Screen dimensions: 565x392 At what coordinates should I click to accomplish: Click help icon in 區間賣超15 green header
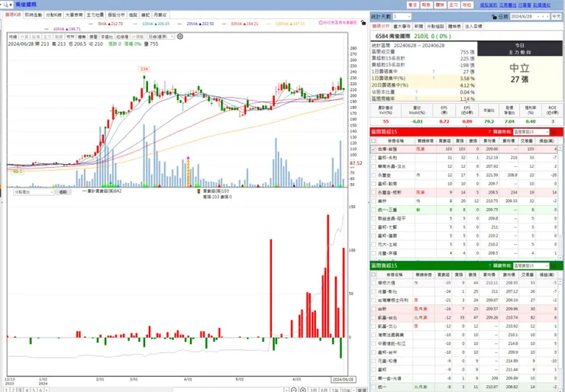click(x=489, y=265)
